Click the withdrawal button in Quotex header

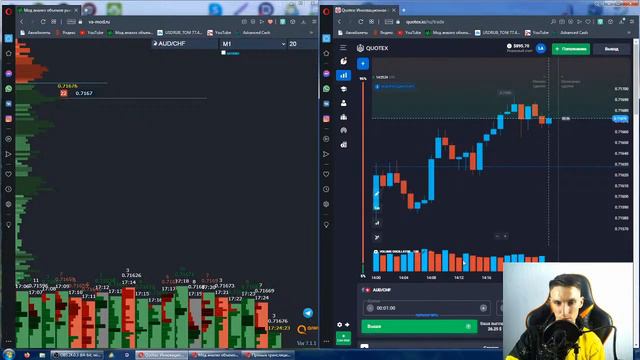pos(611,49)
